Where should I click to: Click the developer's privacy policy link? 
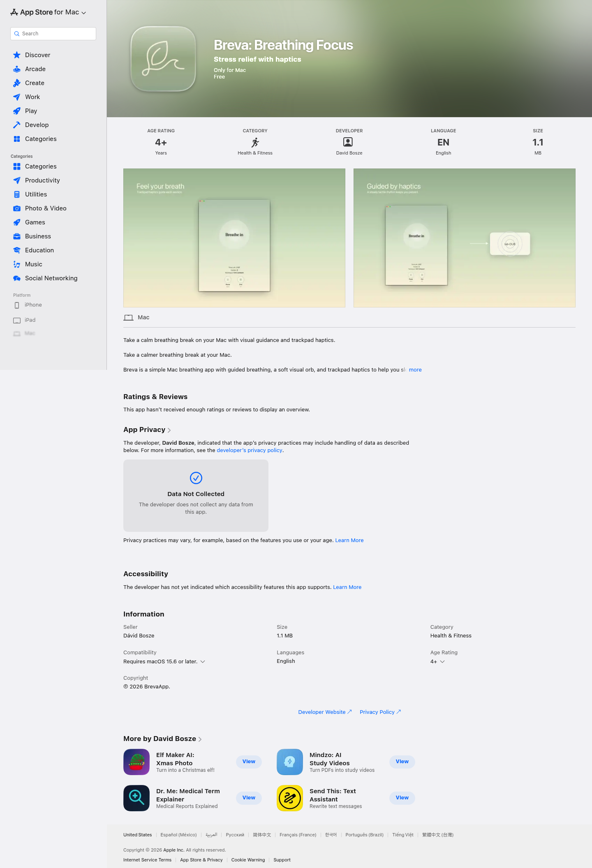tap(250, 450)
